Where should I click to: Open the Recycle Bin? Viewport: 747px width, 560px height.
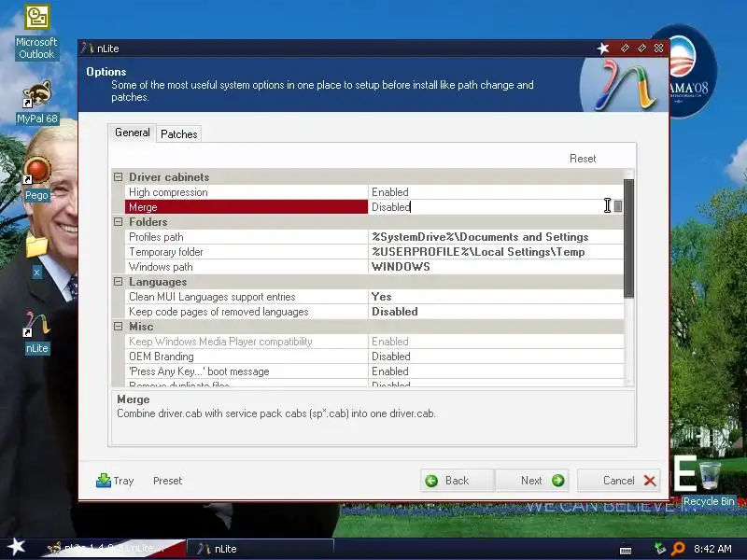point(709,484)
